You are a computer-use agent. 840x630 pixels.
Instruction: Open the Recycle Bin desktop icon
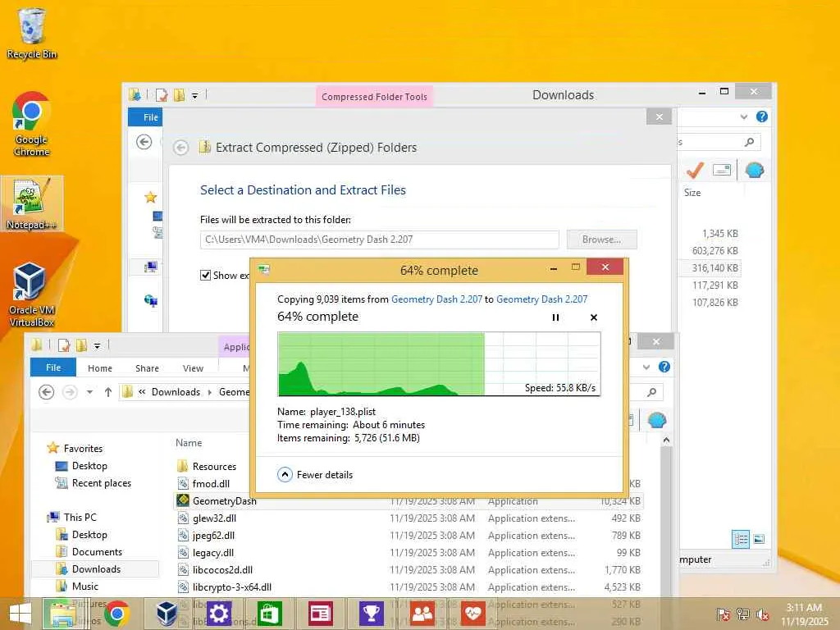coord(32,33)
